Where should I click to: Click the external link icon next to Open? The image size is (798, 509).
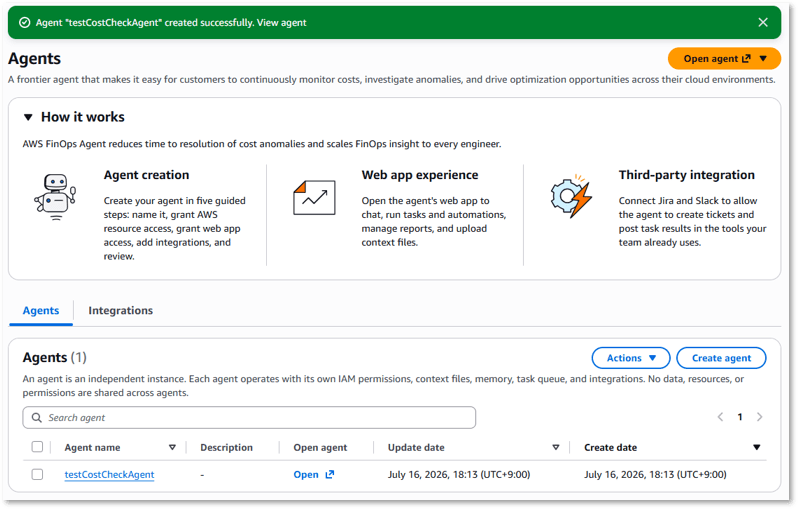pyautogui.click(x=330, y=474)
